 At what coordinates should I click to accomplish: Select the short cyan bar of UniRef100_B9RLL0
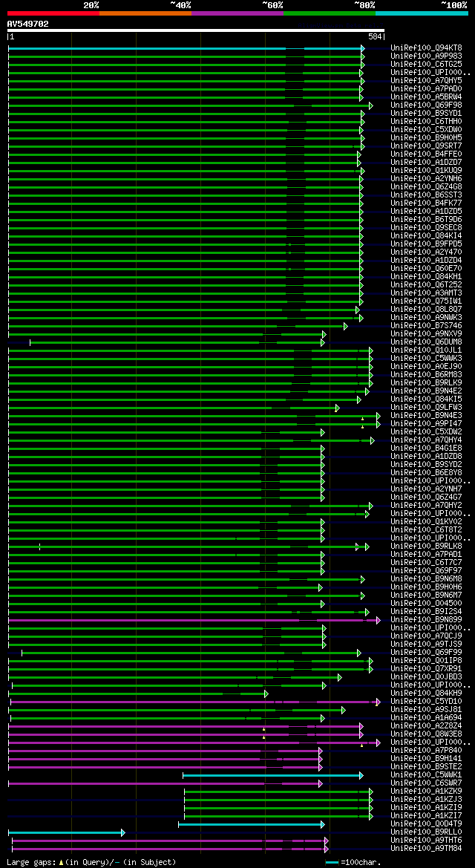pos(67,832)
